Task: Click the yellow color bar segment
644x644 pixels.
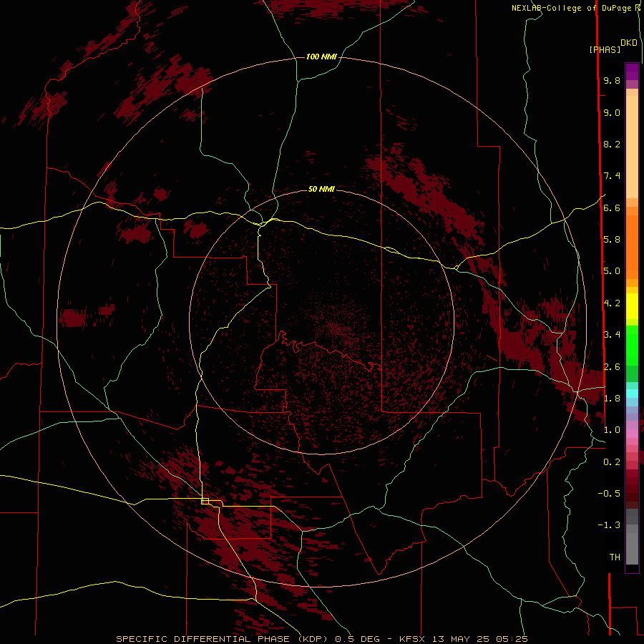Action: click(x=632, y=306)
